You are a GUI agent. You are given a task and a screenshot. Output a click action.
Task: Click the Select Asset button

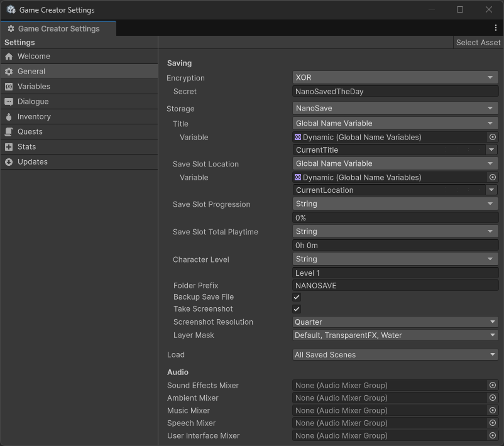point(478,43)
